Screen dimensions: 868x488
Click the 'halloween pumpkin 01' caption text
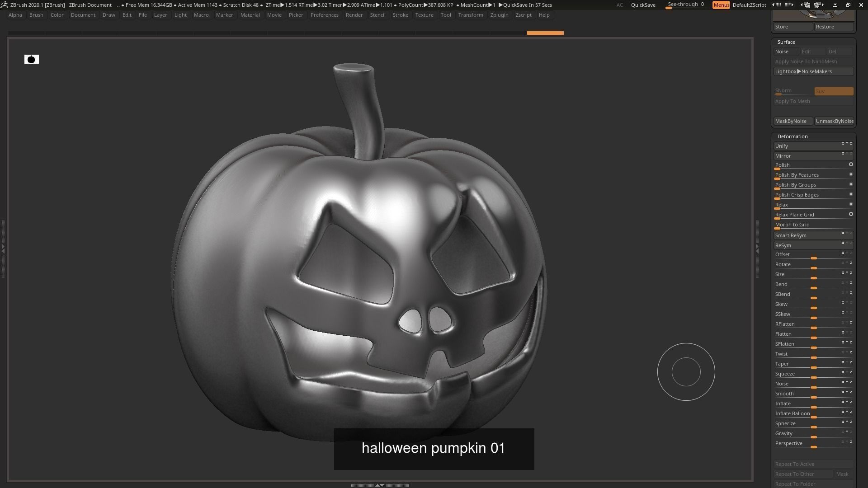tap(433, 448)
